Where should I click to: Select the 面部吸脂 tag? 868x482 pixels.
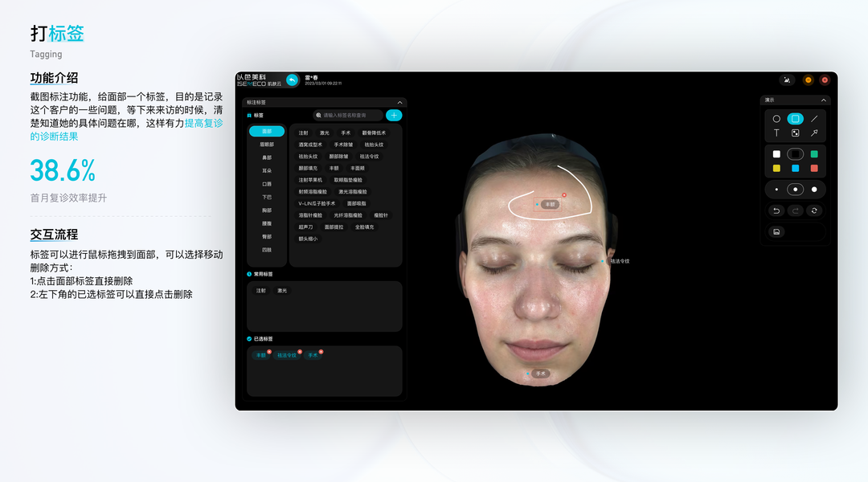(357, 204)
